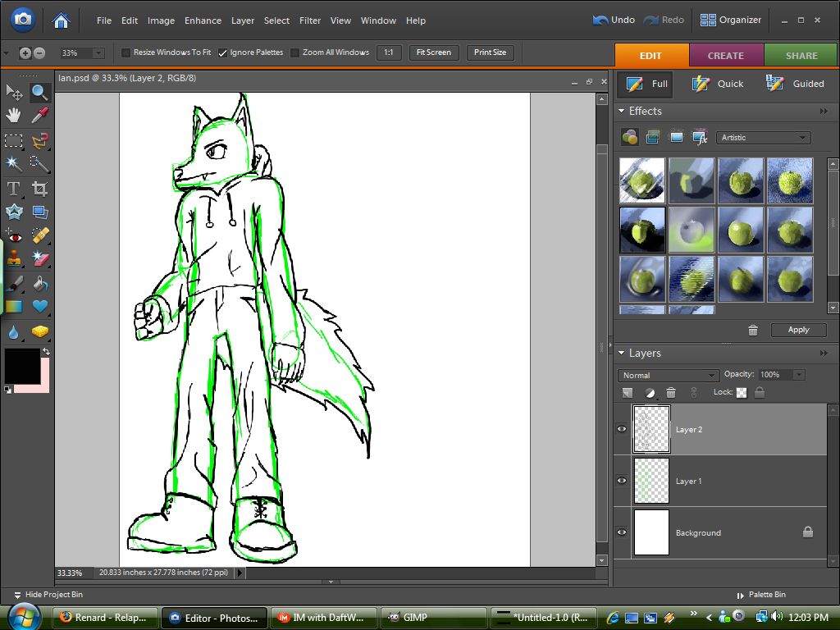840x630 pixels.
Task: Click the Fit Screen button
Action: [x=433, y=52]
